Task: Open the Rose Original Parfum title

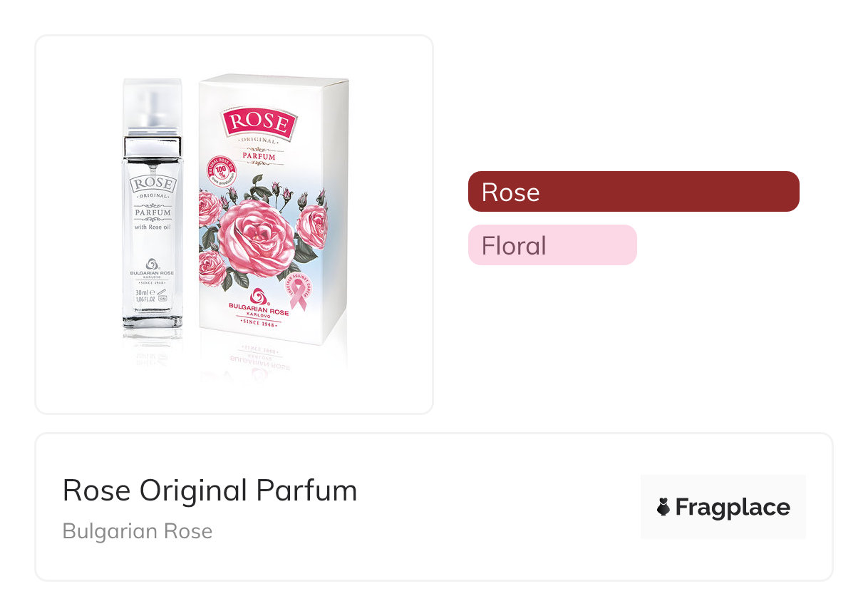Action: pos(210,491)
